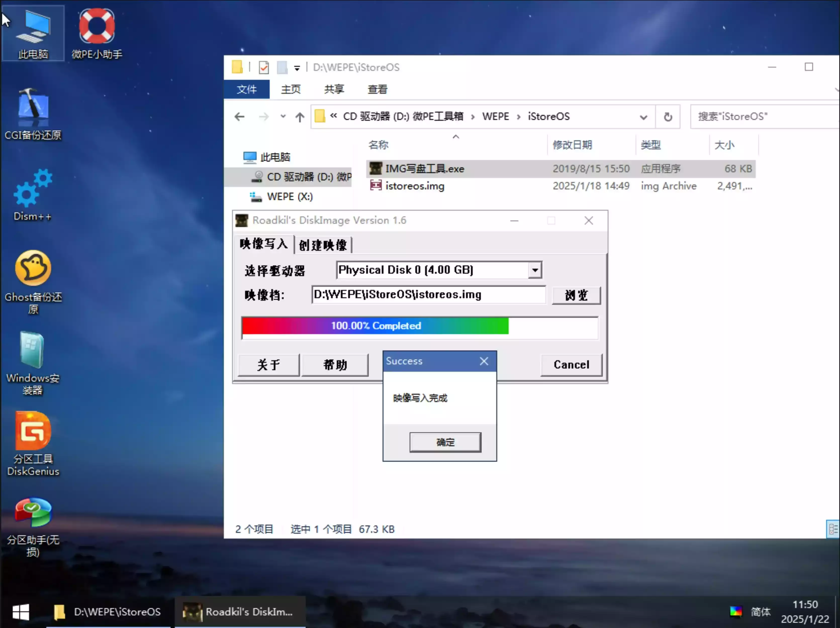Click the up-directory arrow in Explorer
This screenshot has height=628, width=840.
(x=300, y=117)
